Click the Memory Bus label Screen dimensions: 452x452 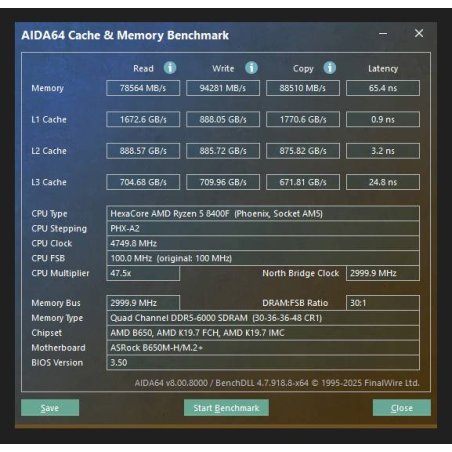pyautogui.click(x=56, y=303)
